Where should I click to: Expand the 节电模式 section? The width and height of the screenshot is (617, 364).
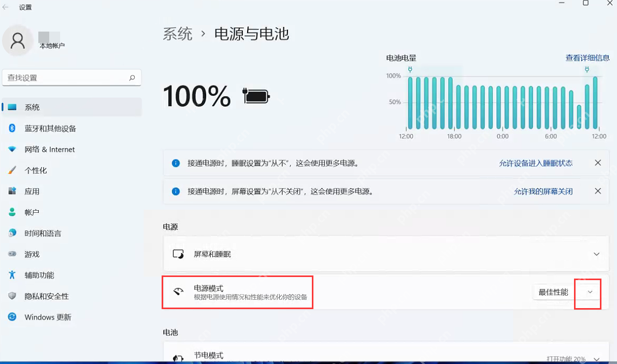(x=597, y=359)
